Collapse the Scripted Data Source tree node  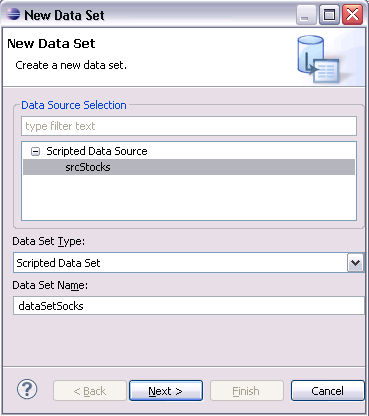click(x=35, y=152)
